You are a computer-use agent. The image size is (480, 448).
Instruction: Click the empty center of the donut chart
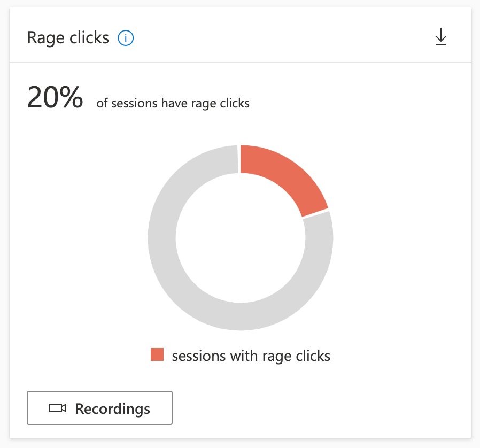(x=241, y=238)
